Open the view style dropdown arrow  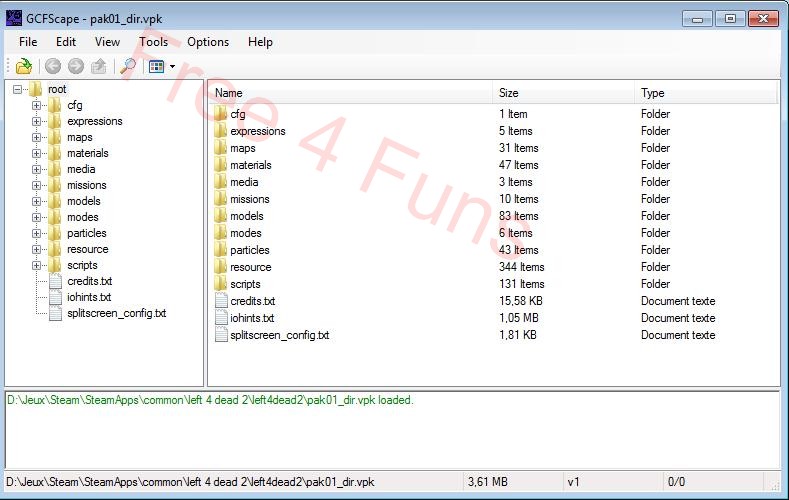coord(172,67)
